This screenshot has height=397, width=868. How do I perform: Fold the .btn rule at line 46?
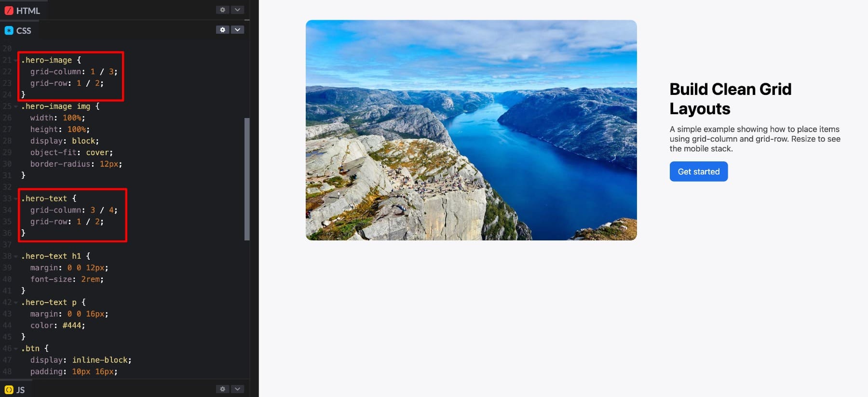click(16, 349)
